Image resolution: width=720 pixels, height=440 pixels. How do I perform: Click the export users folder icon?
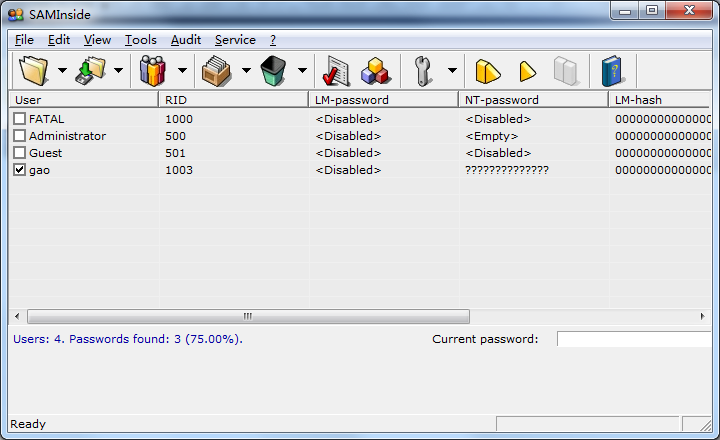90,70
